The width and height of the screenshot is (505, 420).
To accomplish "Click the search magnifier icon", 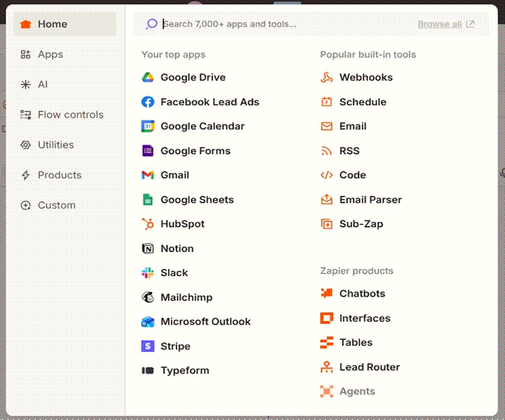I will pyautogui.click(x=151, y=24).
